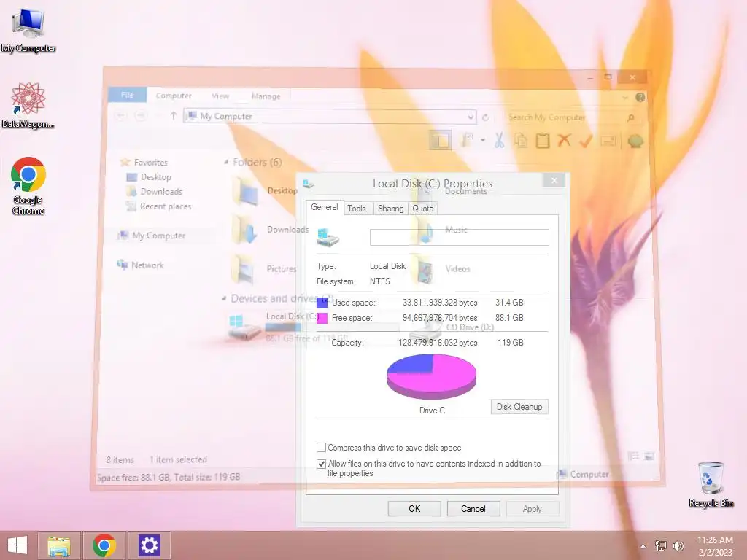747x560 pixels.
Task: Click the Rename icon in Explorer toolbar
Action: [x=608, y=141]
